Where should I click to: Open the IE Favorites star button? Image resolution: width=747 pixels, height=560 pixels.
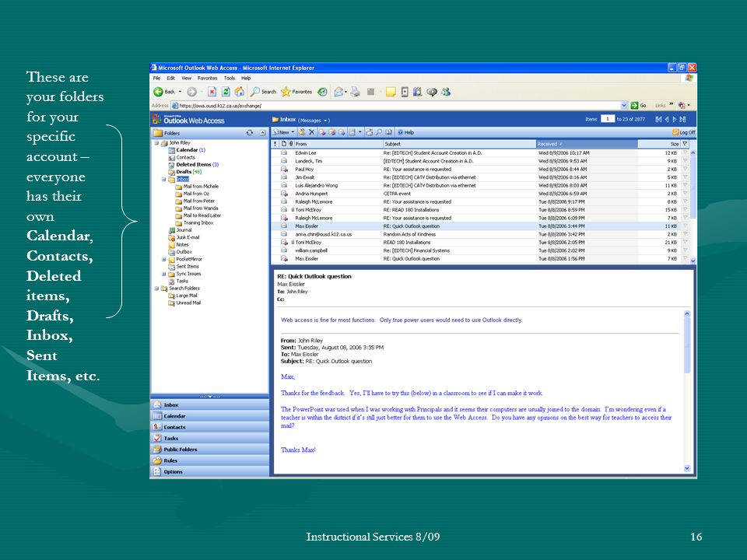[296, 92]
